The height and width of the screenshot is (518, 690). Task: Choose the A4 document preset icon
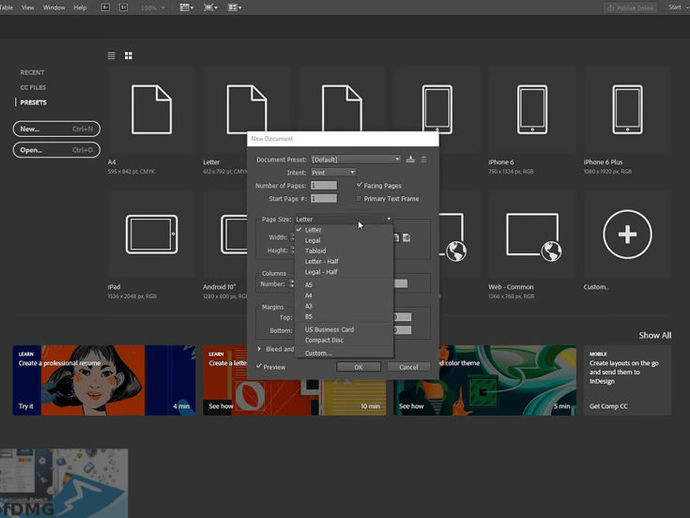pos(151,110)
